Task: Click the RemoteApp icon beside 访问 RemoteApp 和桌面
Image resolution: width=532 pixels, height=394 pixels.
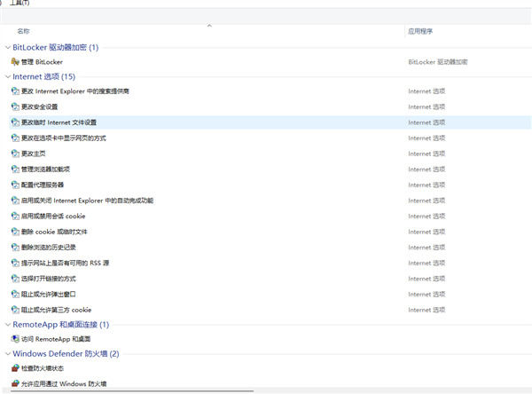Action: [15, 339]
